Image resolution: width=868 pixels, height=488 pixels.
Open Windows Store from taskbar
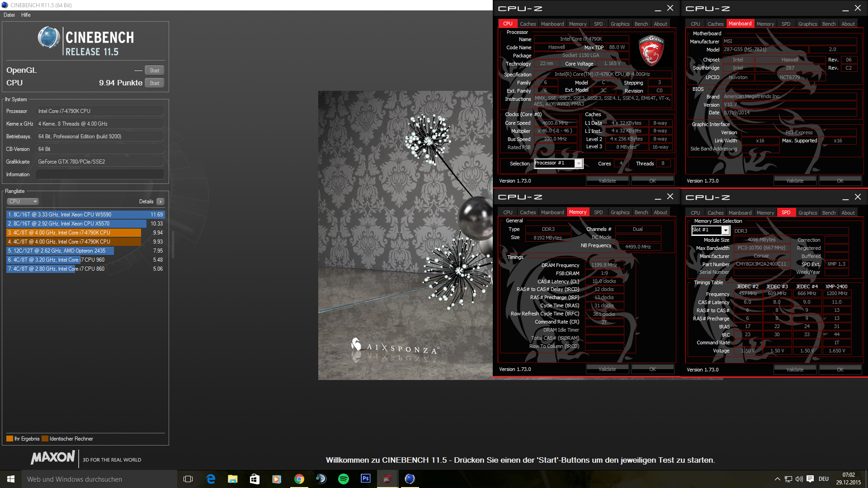(255, 479)
